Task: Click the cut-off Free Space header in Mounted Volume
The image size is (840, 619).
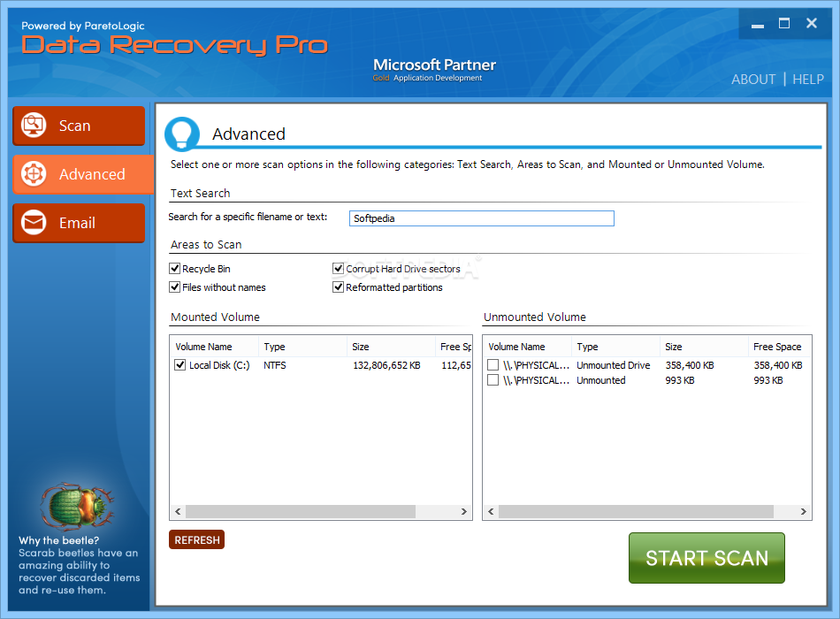Action: click(454, 347)
